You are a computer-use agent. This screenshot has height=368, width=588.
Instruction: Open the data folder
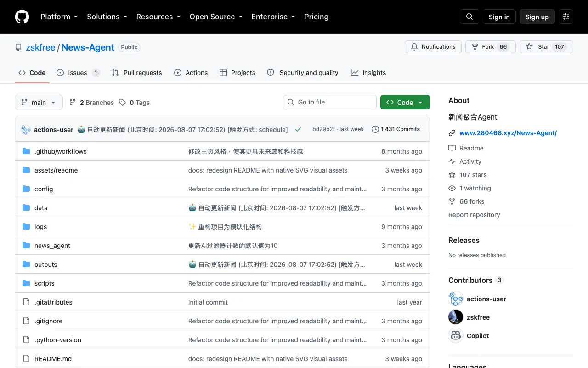[x=41, y=208]
